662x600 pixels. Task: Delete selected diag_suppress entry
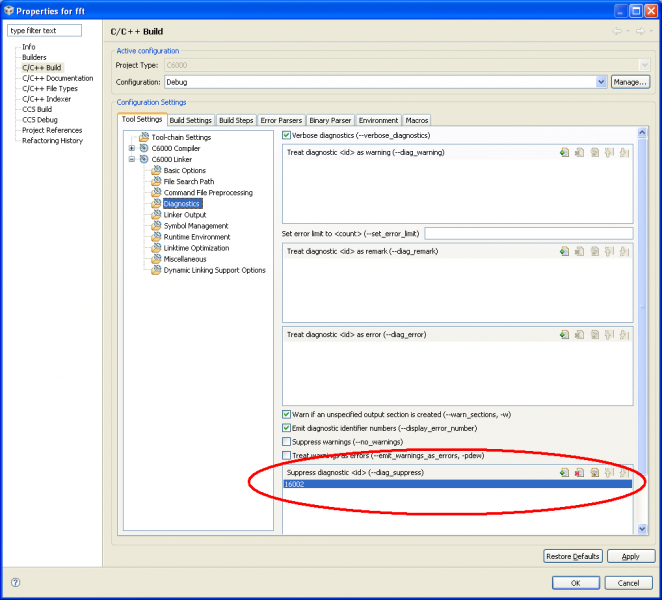[x=580, y=472]
